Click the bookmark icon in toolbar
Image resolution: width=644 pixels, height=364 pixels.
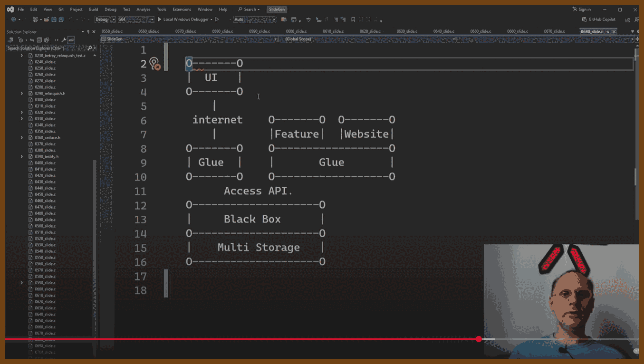point(353,19)
